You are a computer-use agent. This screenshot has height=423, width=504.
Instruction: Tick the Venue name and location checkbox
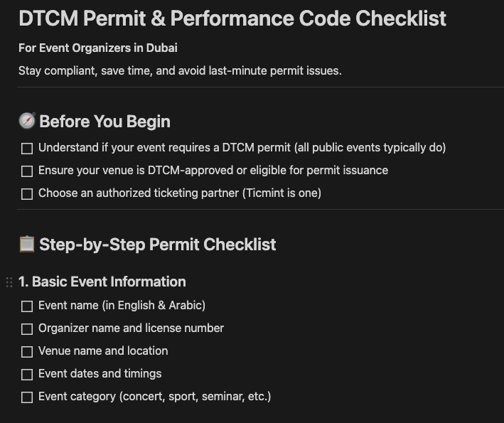[27, 352]
